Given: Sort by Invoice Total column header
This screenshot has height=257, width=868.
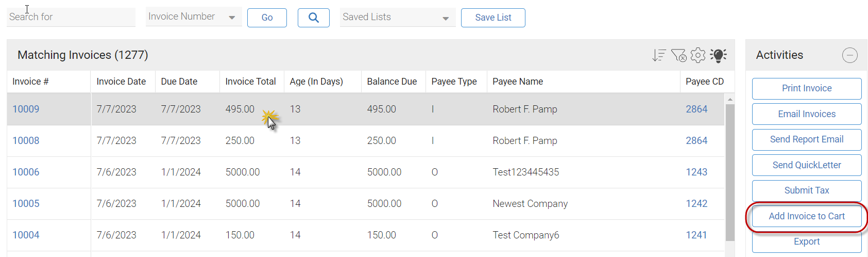Looking at the screenshot, I should (251, 82).
